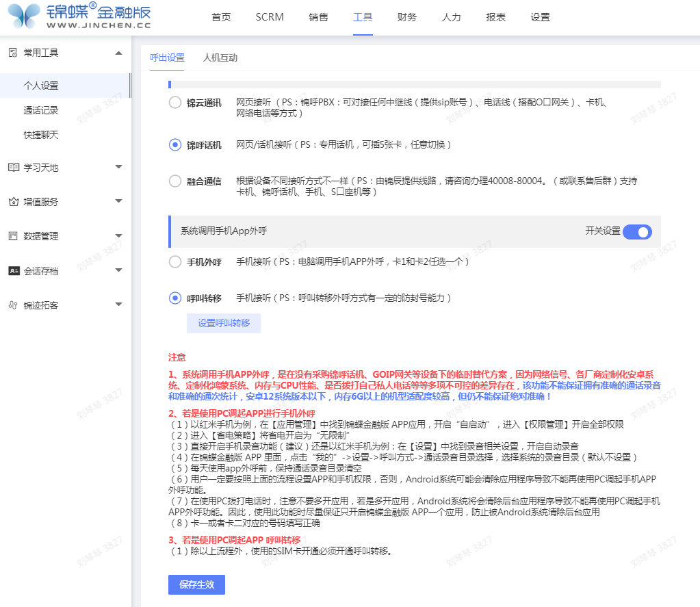Switch to the 人机互动 tab
The height and width of the screenshot is (607, 700).
[x=220, y=57]
